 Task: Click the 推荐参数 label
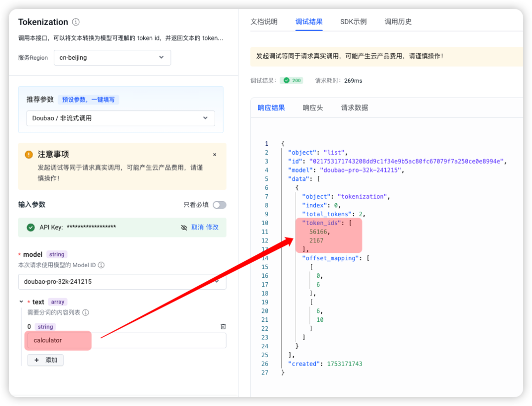click(40, 100)
